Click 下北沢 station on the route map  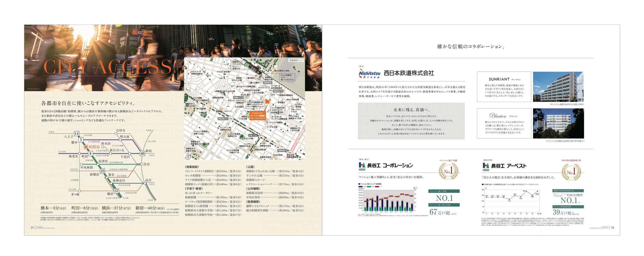point(125,157)
